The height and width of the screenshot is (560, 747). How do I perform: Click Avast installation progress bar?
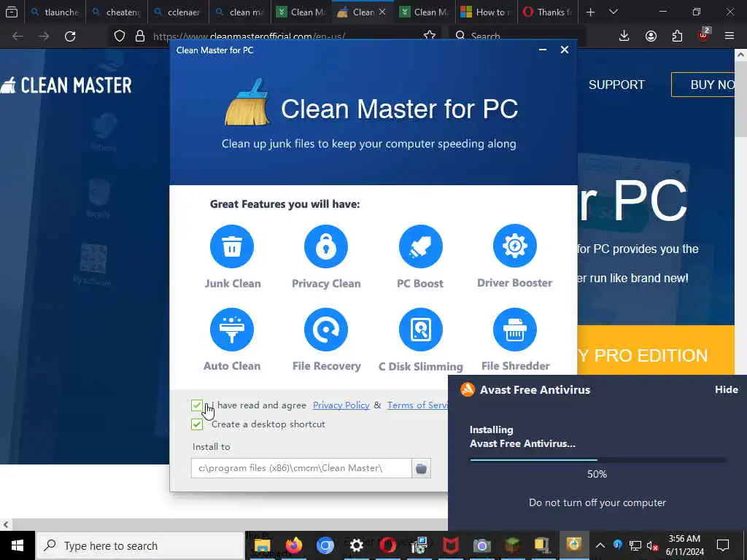[x=598, y=460]
